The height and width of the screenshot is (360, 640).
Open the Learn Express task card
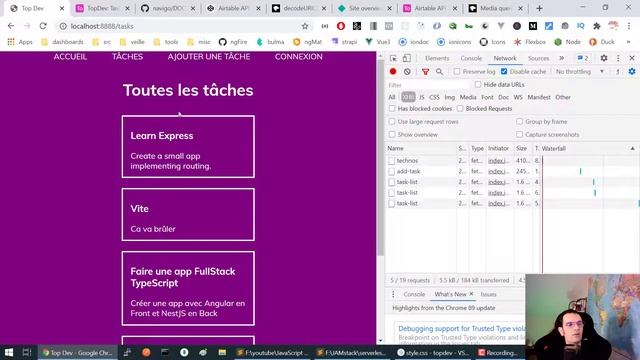(188, 147)
